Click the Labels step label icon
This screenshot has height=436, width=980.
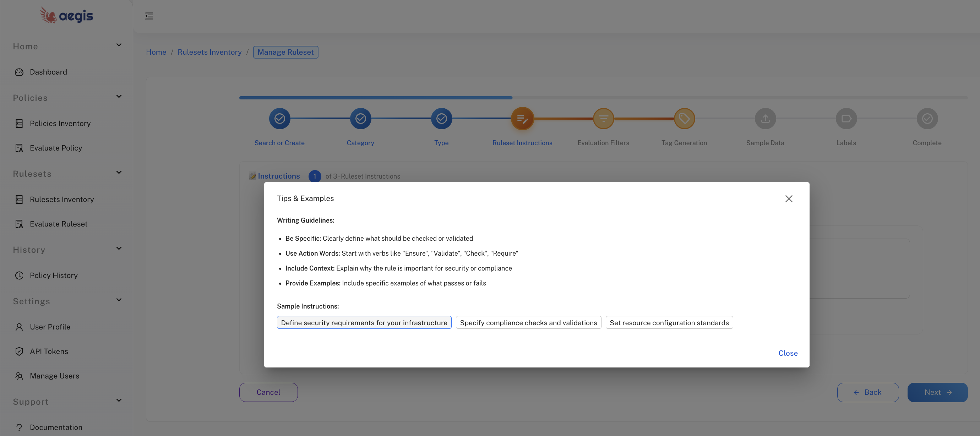(846, 119)
